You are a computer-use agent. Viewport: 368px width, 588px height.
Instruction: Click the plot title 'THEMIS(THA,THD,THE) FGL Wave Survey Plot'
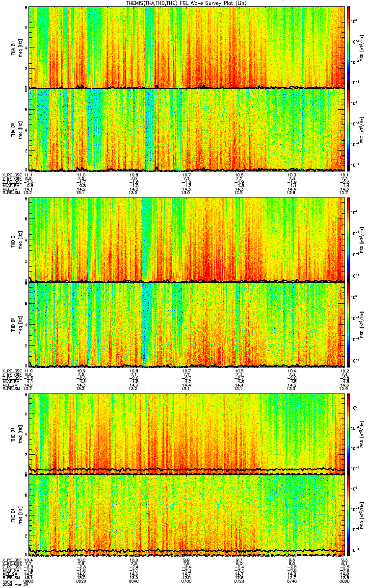(x=186, y=3)
